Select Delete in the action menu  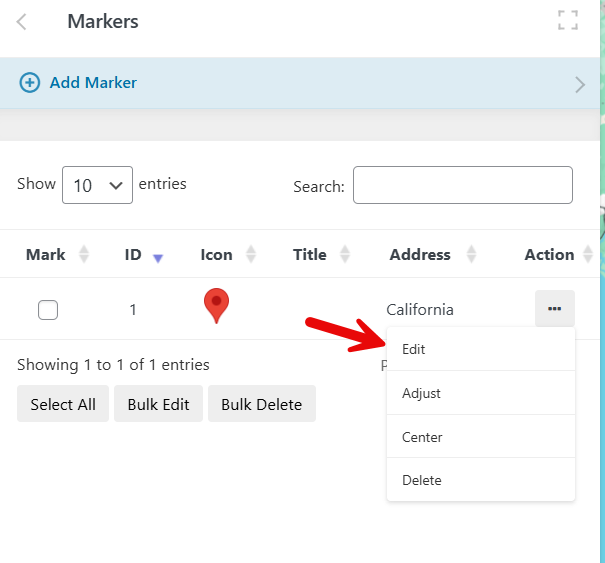(421, 480)
